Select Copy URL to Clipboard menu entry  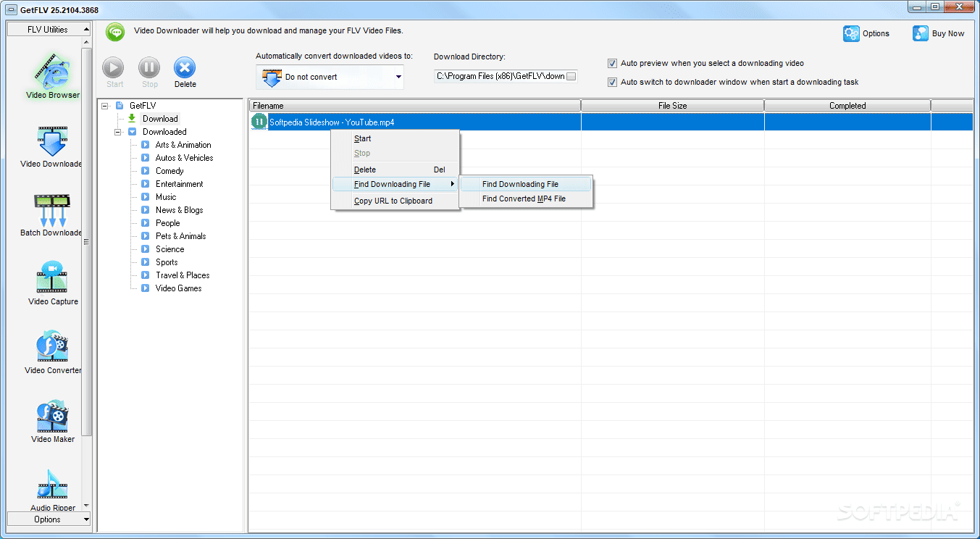click(x=393, y=201)
